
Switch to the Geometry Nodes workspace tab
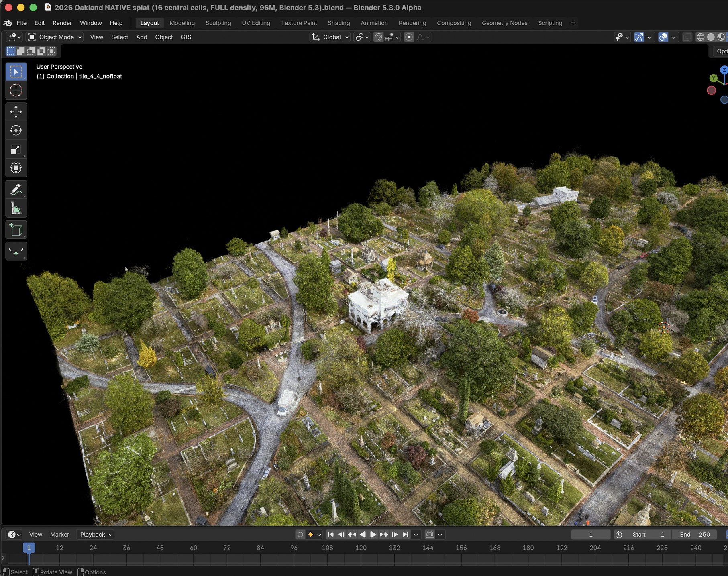coord(504,23)
